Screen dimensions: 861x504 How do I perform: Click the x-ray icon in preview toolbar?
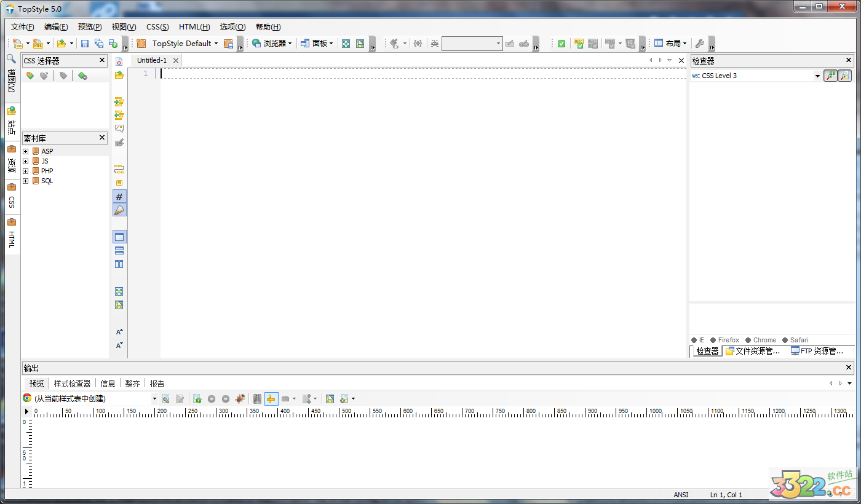coord(257,399)
